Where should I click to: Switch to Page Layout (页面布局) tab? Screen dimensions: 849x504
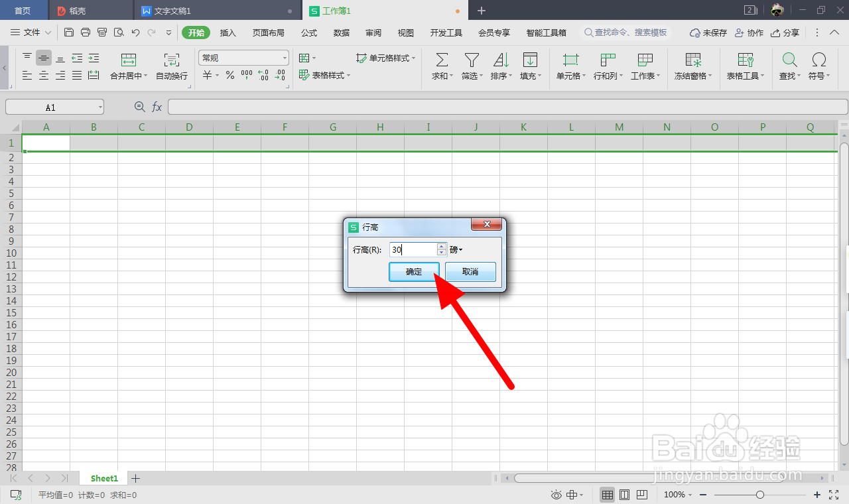click(x=268, y=32)
